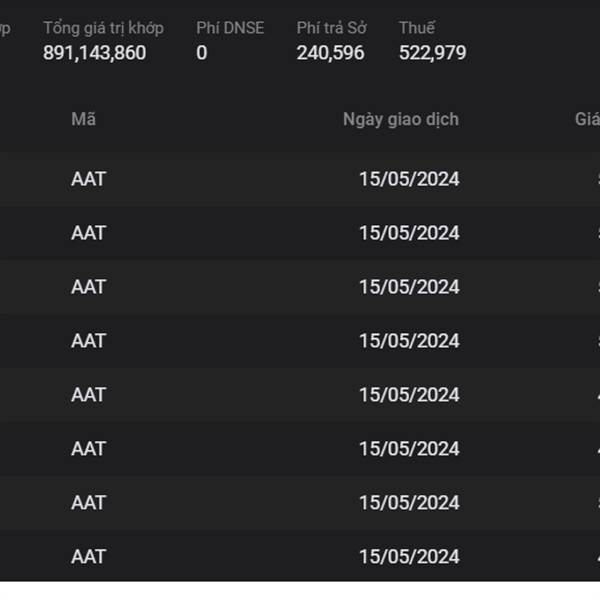
Task: Click the partially visible Giá column header
Action: (587, 119)
